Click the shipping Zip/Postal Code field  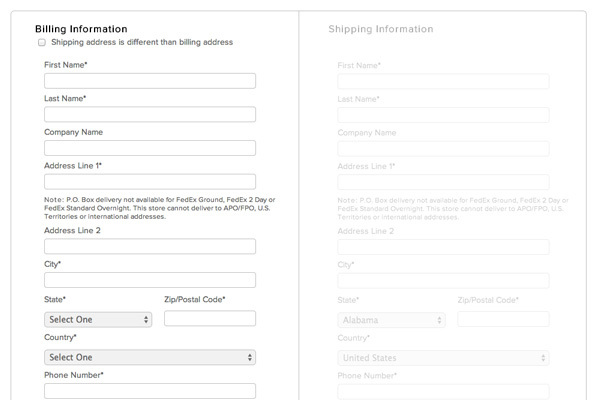[503, 319]
